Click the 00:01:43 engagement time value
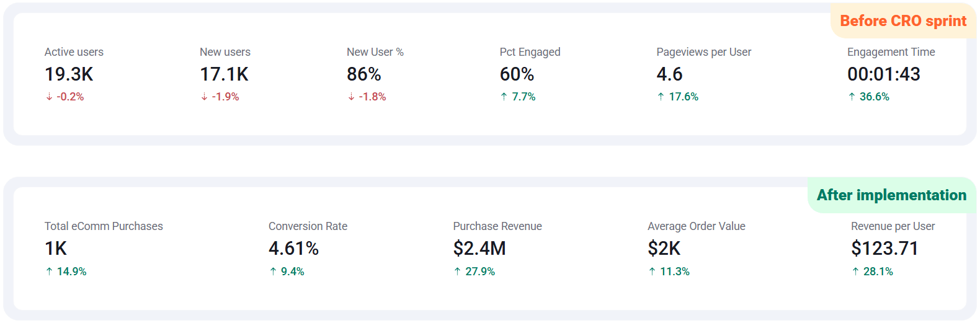Viewport: 980px width, 323px height. click(x=884, y=74)
